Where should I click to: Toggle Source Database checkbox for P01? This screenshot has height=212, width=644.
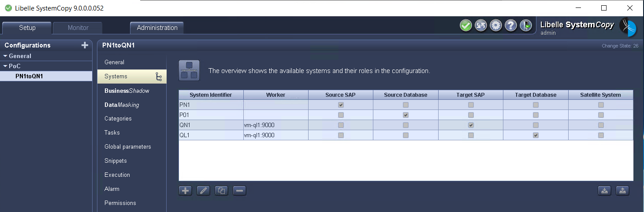tap(406, 115)
